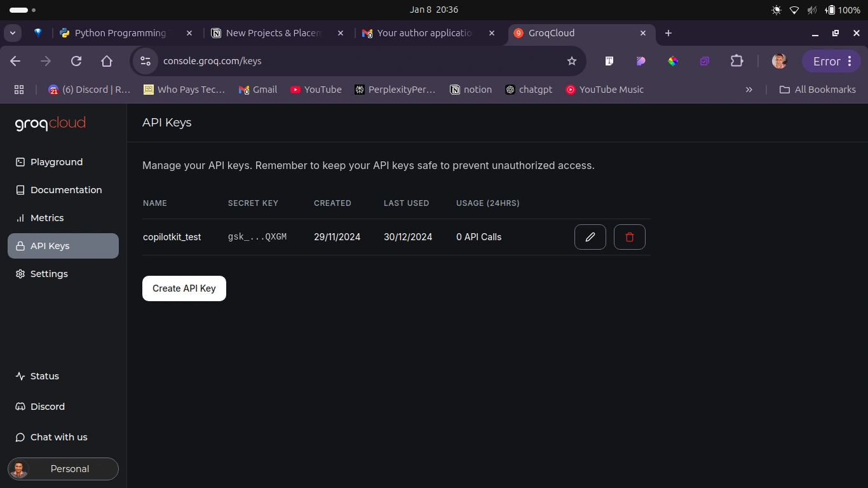
Task: Open the tab search dropdown arrow
Action: [13, 33]
